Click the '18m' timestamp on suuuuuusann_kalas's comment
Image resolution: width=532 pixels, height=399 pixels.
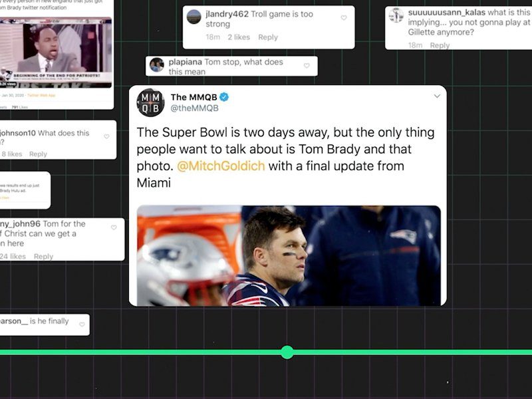click(x=415, y=45)
